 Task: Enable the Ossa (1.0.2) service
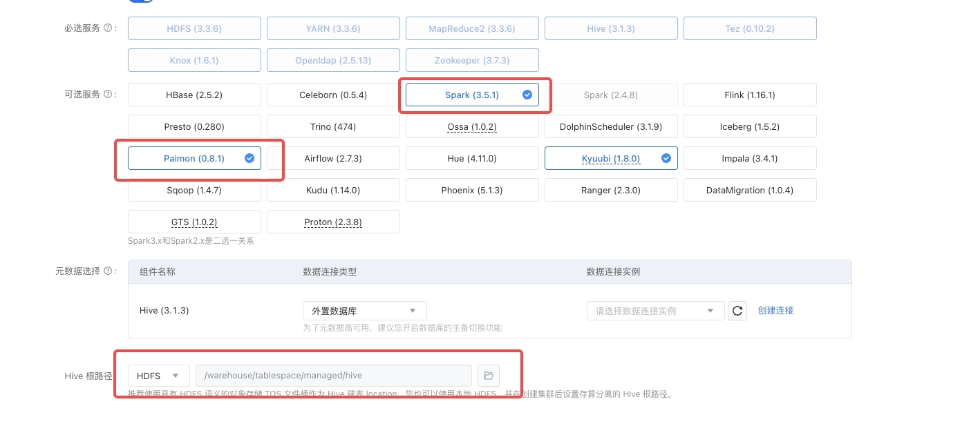(x=472, y=126)
